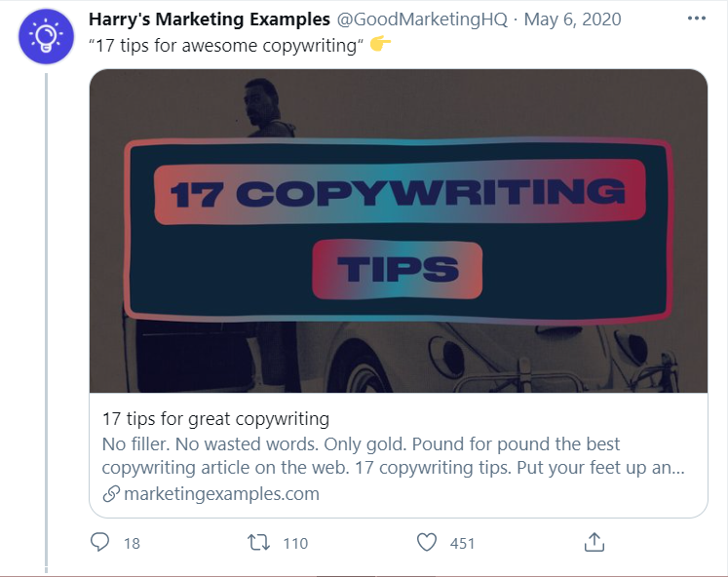Click the card description starting 'No filler'
The image size is (728, 577).
[x=394, y=455]
